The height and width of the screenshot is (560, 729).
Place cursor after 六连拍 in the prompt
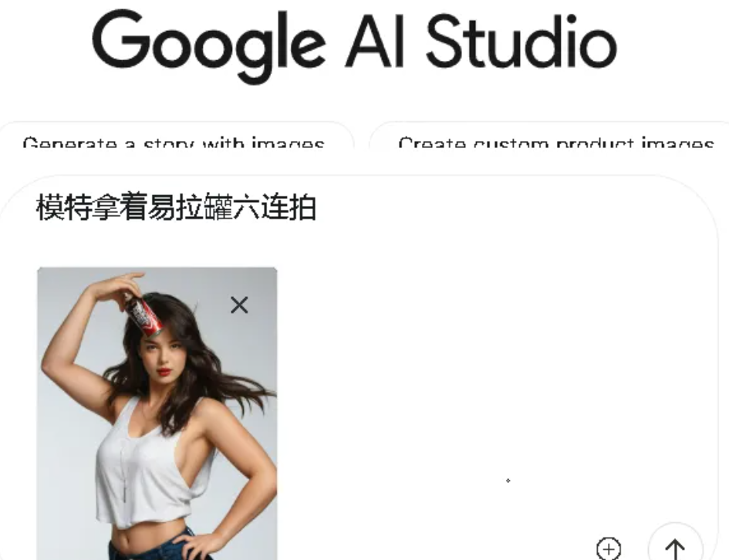coord(318,207)
